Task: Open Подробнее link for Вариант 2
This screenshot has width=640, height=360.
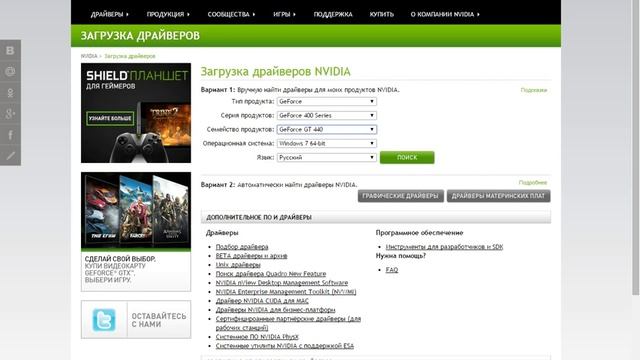Action: [x=533, y=182]
